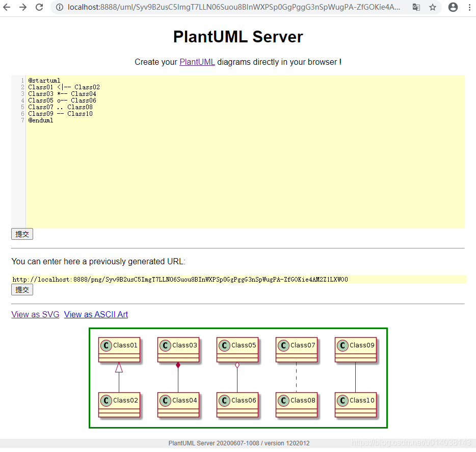
Task: Click the Class04 box in the diagram
Action: point(178,405)
